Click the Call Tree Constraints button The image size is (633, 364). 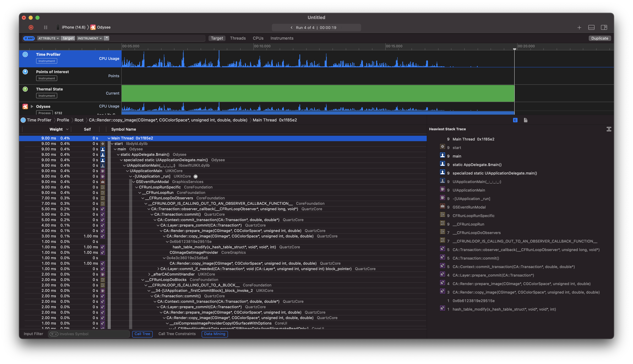point(177,334)
